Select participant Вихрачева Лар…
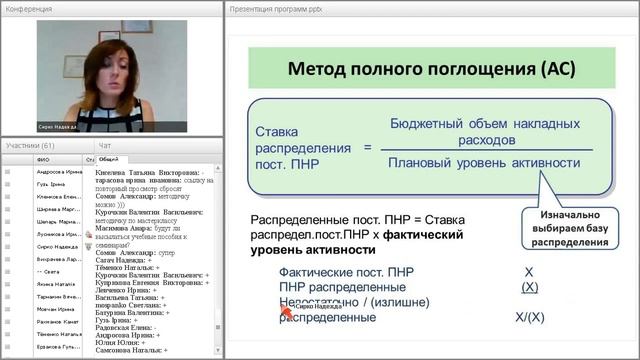Viewport: 640px width, 360px height. coord(59,259)
